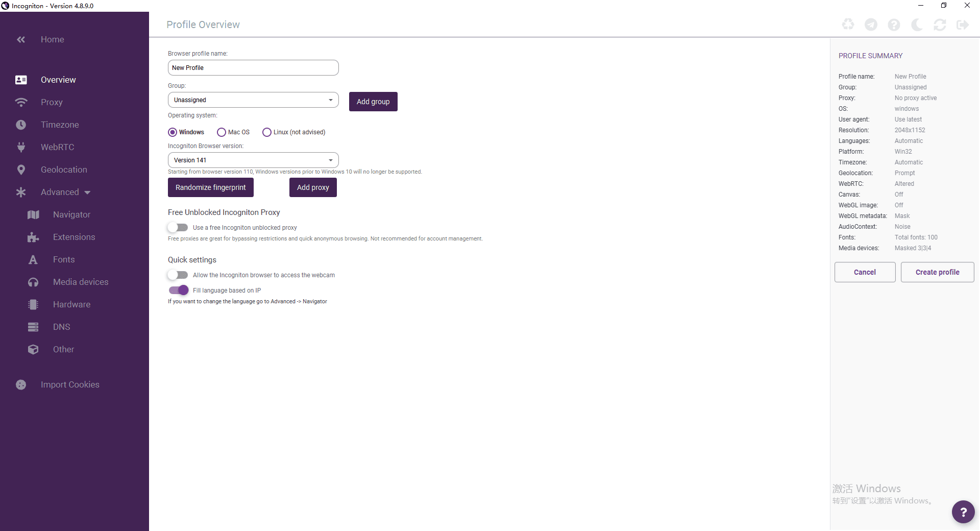The image size is (980, 531).
Task: Open the Import Cookies sidebar item
Action: click(70, 384)
